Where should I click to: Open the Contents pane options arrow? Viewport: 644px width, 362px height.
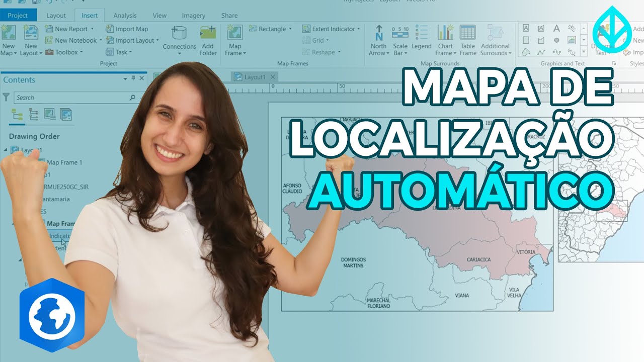tap(125, 78)
